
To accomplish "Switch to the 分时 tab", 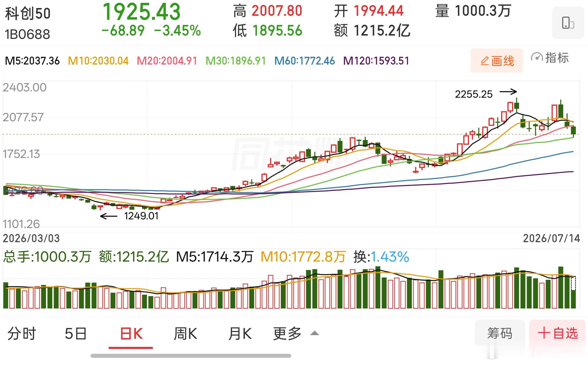I will pos(22,333).
